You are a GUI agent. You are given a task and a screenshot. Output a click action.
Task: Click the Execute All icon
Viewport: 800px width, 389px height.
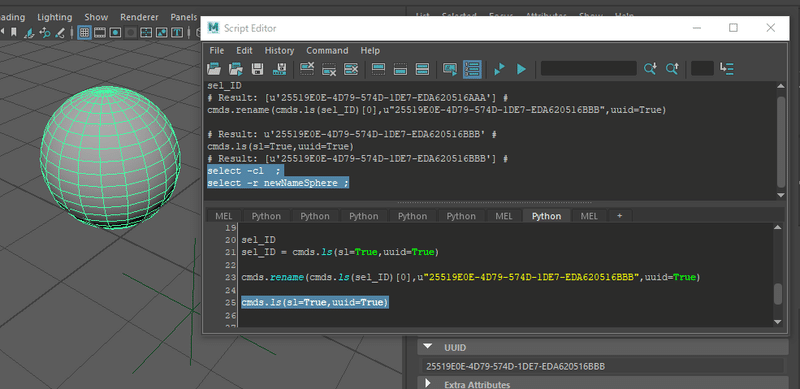(x=499, y=68)
